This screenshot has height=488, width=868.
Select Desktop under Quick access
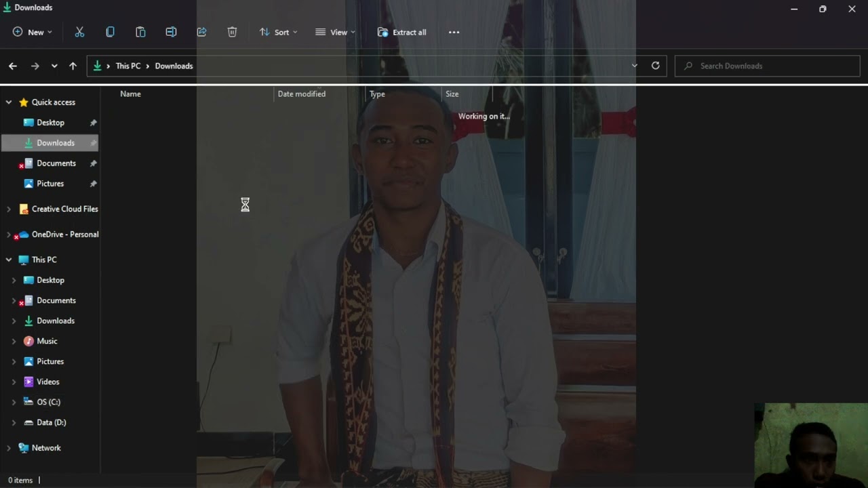(x=50, y=123)
